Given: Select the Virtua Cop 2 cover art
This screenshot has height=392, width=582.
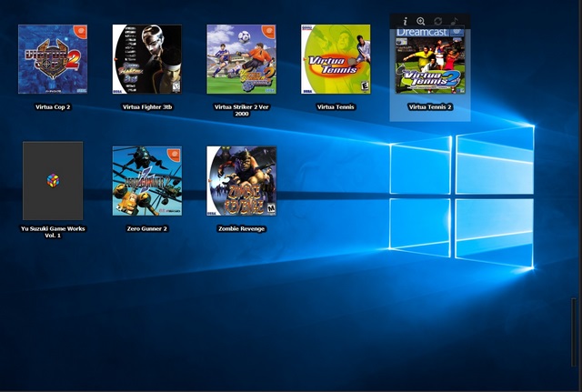Looking at the screenshot, I should [53, 59].
